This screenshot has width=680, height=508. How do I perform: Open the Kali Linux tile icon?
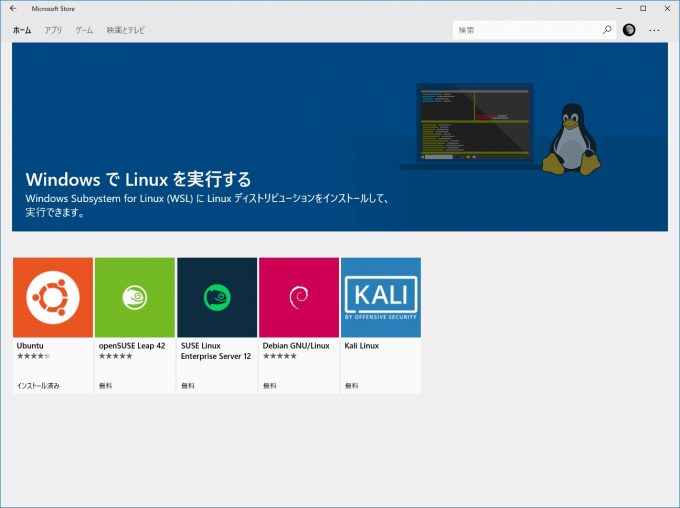click(381, 297)
